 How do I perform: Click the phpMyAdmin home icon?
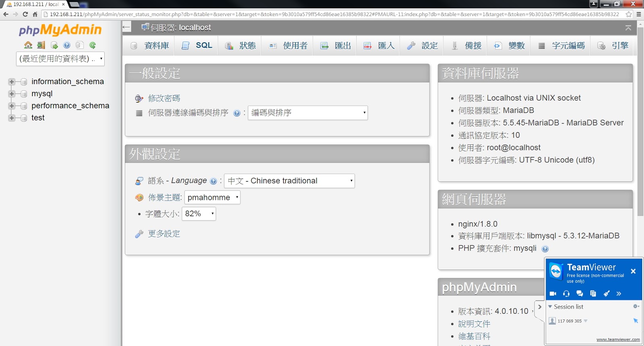click(x=28, y=45)
